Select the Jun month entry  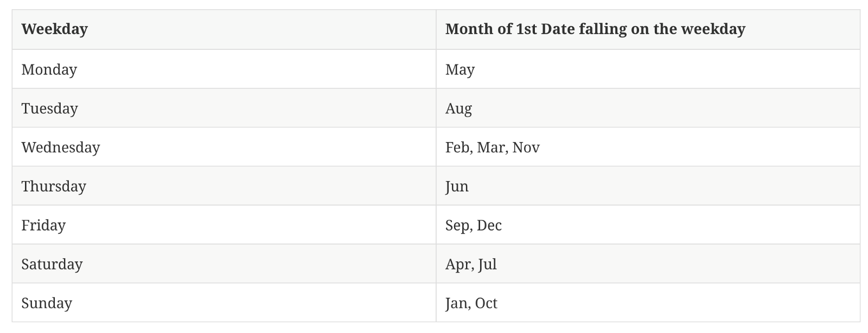(x=457, y=187)
